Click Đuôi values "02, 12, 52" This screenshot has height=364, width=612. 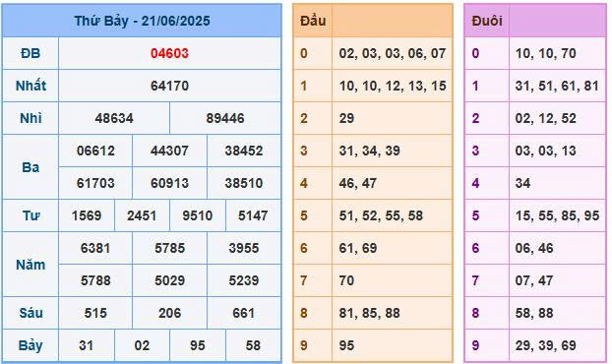coord(546,118)
